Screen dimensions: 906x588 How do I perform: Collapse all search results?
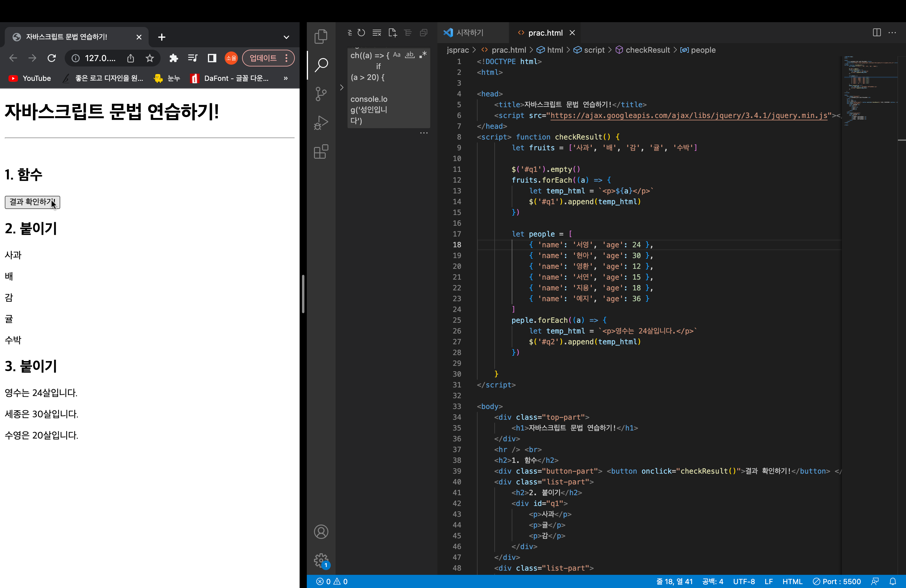pos(423,33)
